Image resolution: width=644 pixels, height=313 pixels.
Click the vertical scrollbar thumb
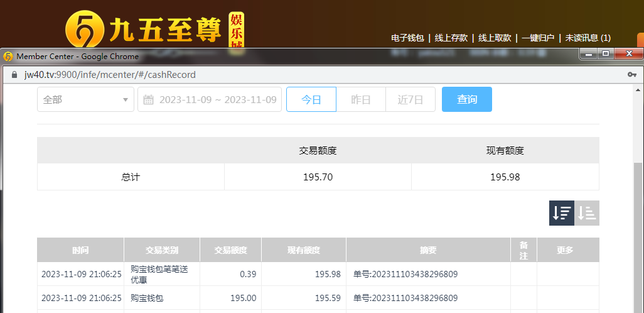638,237
